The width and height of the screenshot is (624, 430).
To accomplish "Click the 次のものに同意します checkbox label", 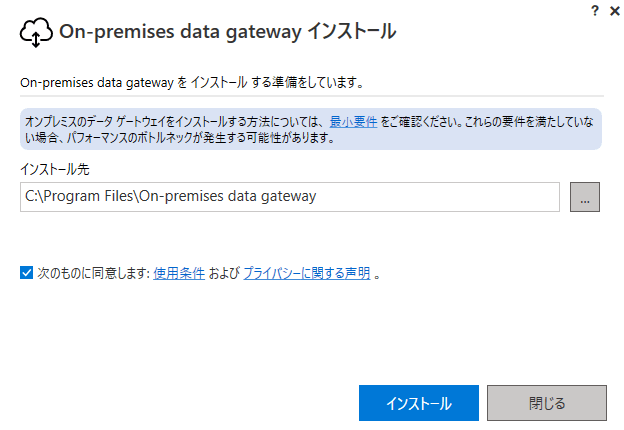I will click(93, 272).
